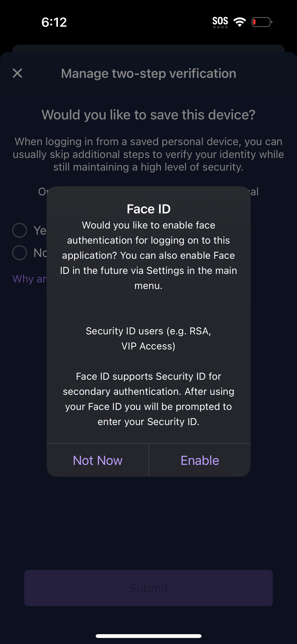
Task: Tap the background card edge above the sheet
Action: click(149, 48)
